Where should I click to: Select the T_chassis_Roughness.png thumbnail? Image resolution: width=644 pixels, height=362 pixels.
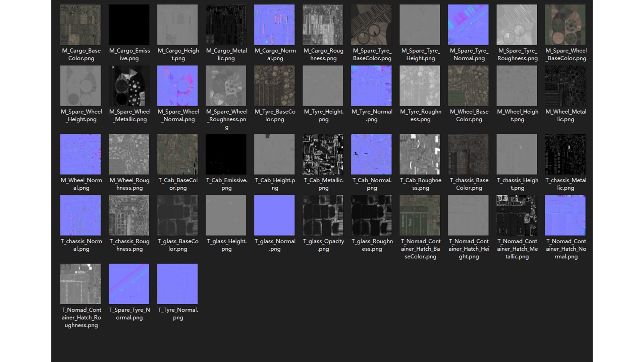[x=129, y=216]
